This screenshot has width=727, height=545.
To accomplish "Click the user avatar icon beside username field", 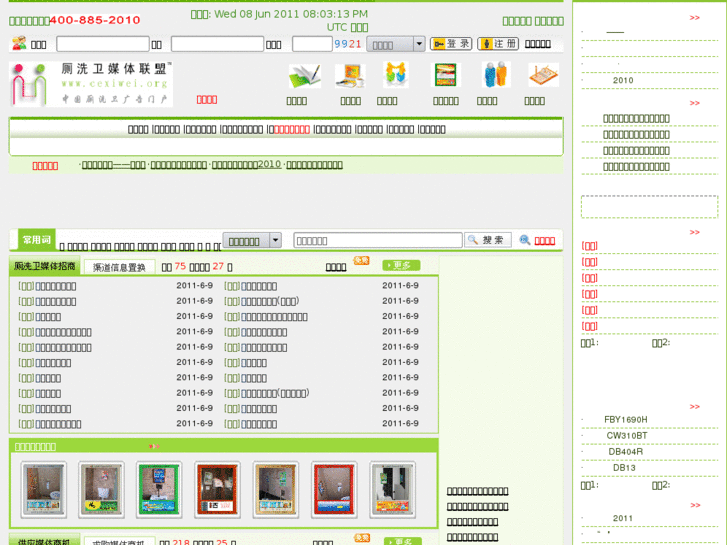I will point(19,43).
